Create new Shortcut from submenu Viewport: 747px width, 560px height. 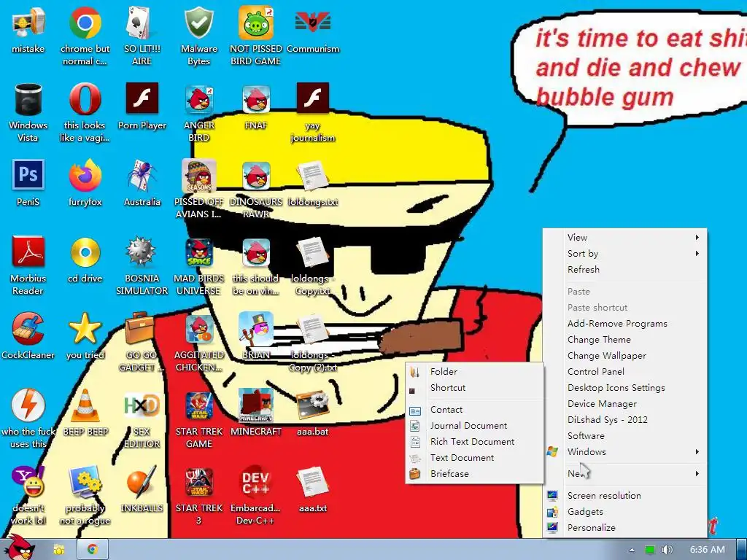[x=474, y=388]
